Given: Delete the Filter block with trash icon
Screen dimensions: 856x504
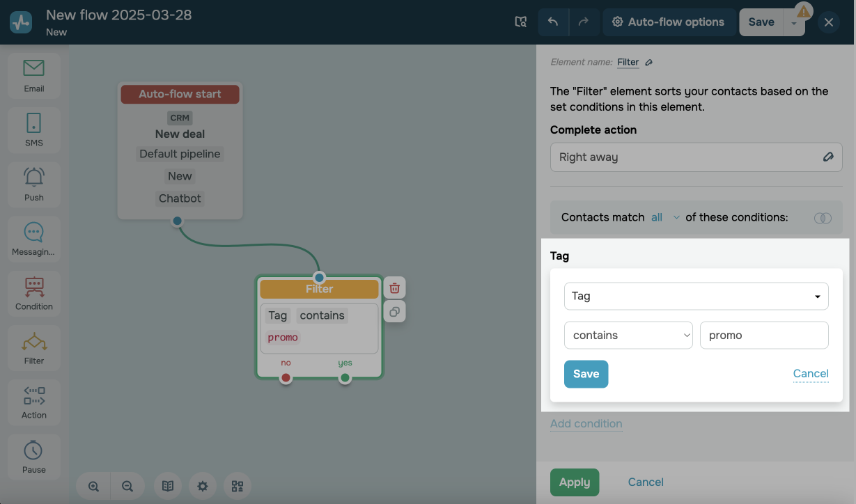Looking at the screenshot, I should click(x=394, y=288).
